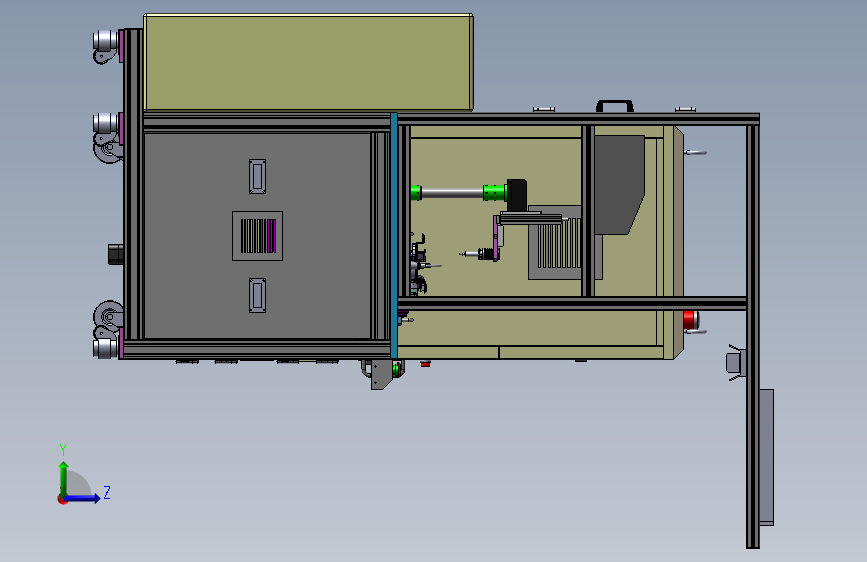Click the blue Z axis arrow of the triad
867x562 pixels.
click(82, 498)
